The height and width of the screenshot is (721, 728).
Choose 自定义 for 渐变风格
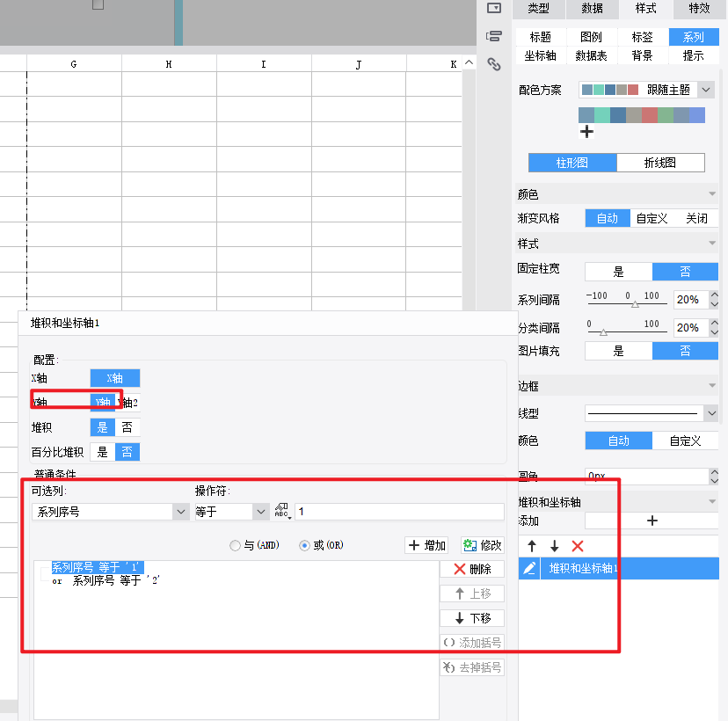tap(652, 218)
